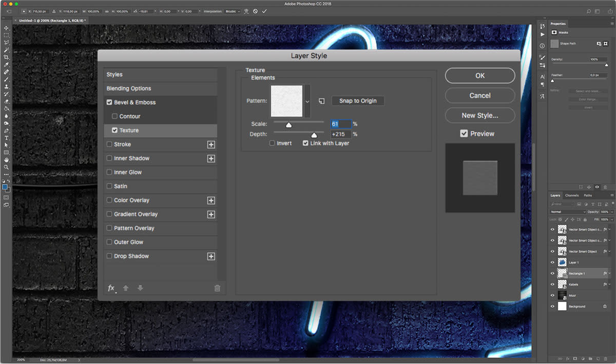This screenshot has height=364, width=616.
Task: Open the Interpolation Bicubic dropdown
Action: 233,11
